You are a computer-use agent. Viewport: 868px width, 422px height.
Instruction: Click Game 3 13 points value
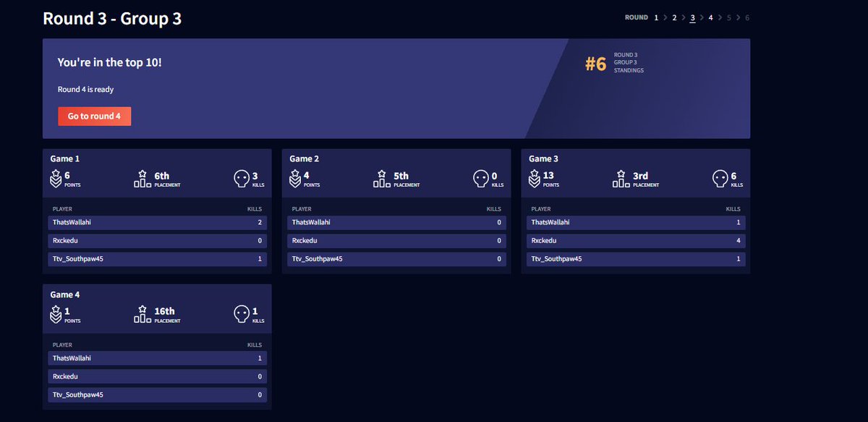coord(548,175)
